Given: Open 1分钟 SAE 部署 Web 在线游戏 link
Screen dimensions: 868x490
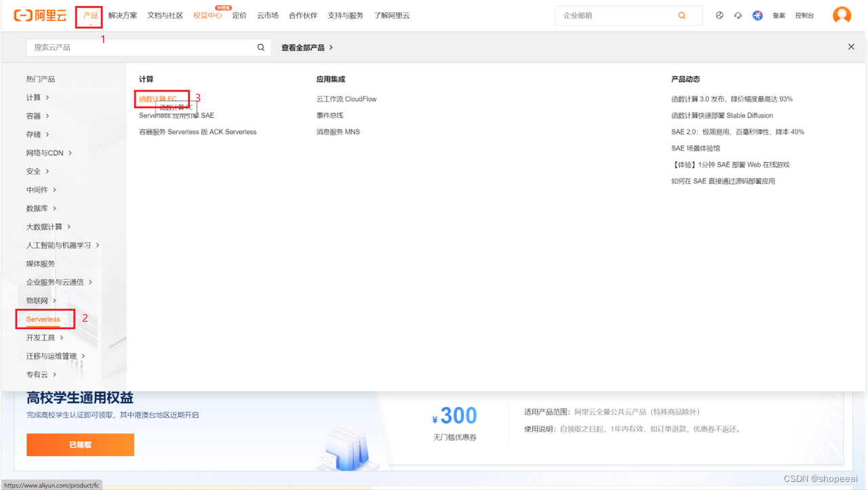Looking at the screenshot, I should 730,165.
